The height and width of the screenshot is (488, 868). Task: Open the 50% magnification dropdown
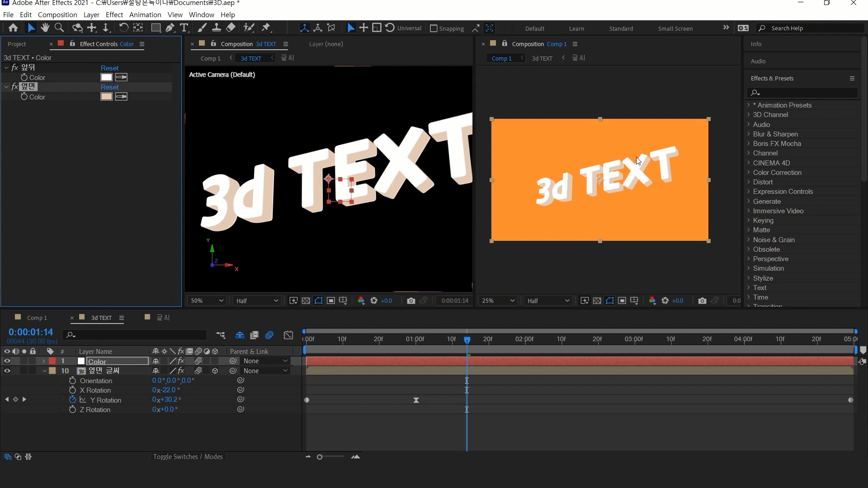[x=207, y=301]
